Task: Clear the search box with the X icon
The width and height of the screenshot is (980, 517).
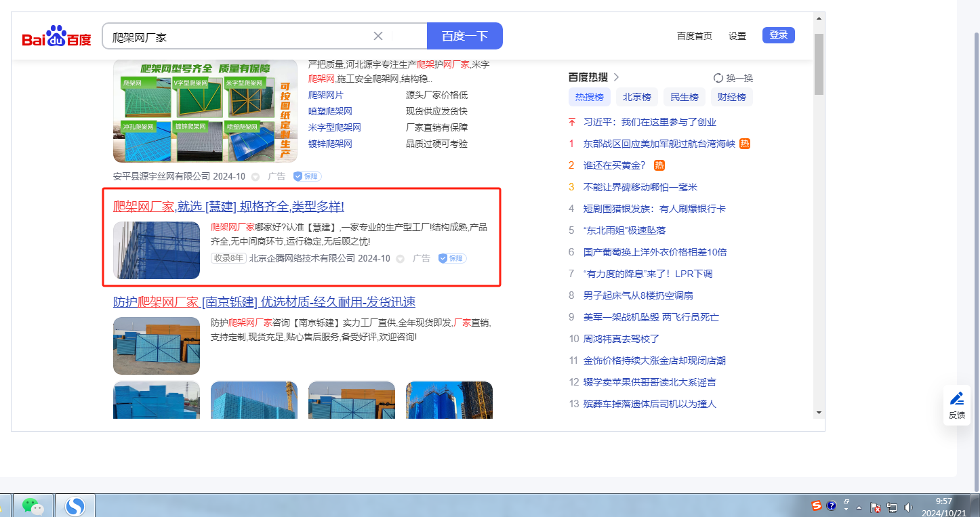Action: coord(378,36)
